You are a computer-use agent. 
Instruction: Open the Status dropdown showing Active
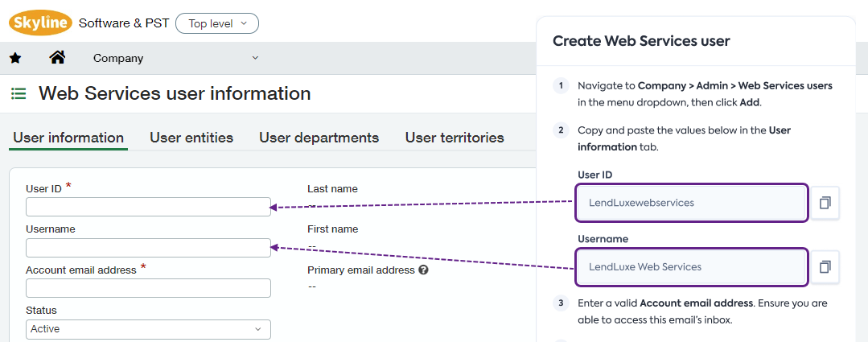pyautogui.click(x=148, y=329)
